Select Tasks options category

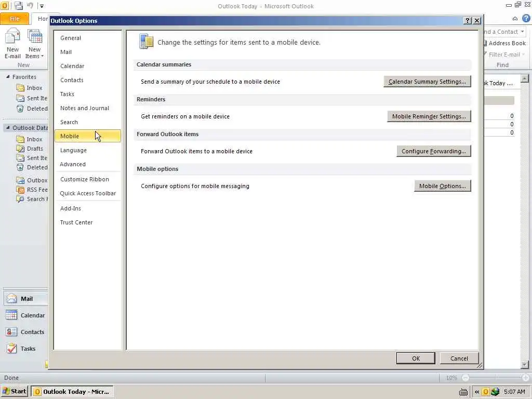(87, 94)
